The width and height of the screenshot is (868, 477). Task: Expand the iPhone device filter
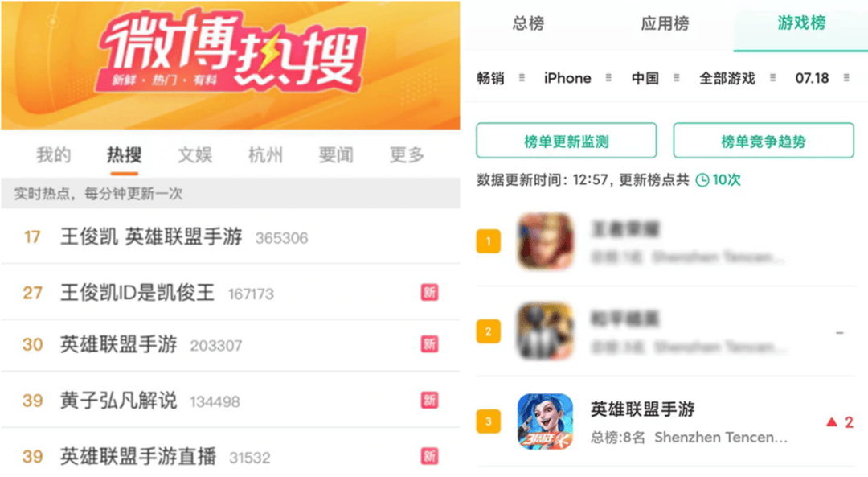[x=577, y=78]
